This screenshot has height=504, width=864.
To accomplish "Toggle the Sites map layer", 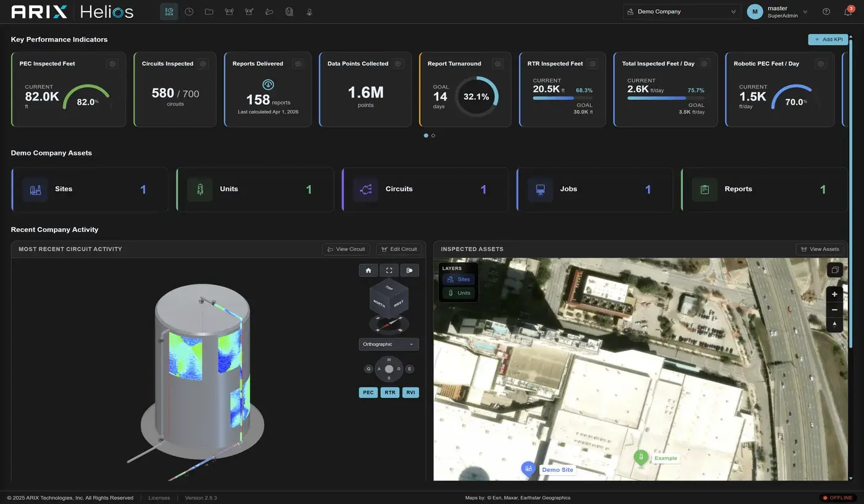I will [459, 279].
